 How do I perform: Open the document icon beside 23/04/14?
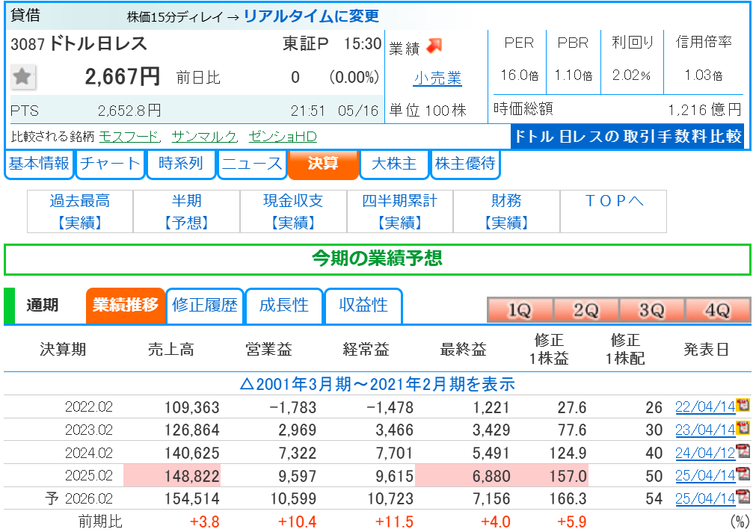point(743,428)
